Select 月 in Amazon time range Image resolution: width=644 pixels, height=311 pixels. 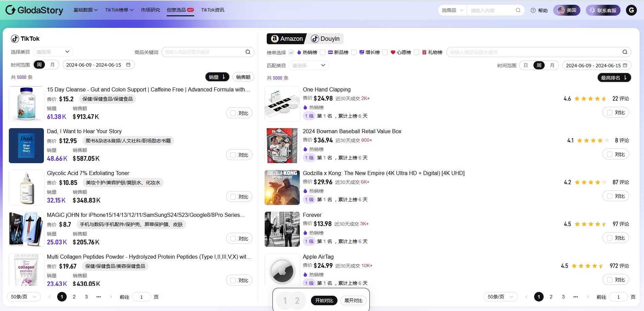click(552, 65)
